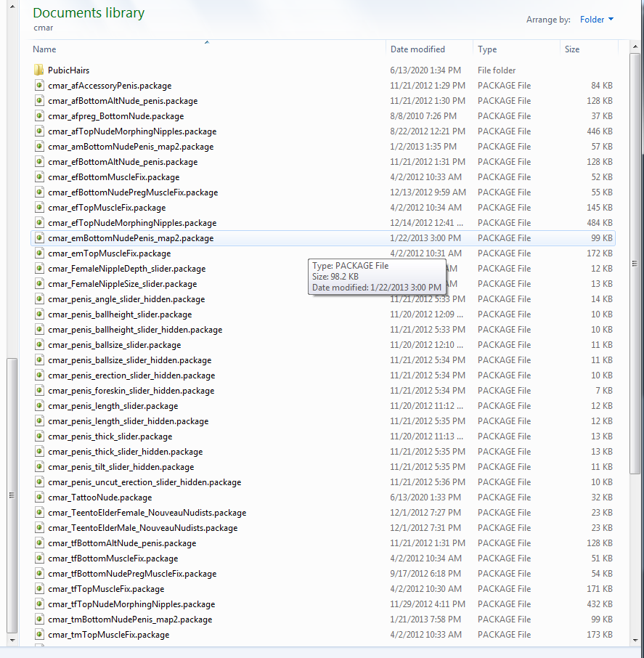Click icon of cmar_penis_angle_slider_hidden.package

39,298
